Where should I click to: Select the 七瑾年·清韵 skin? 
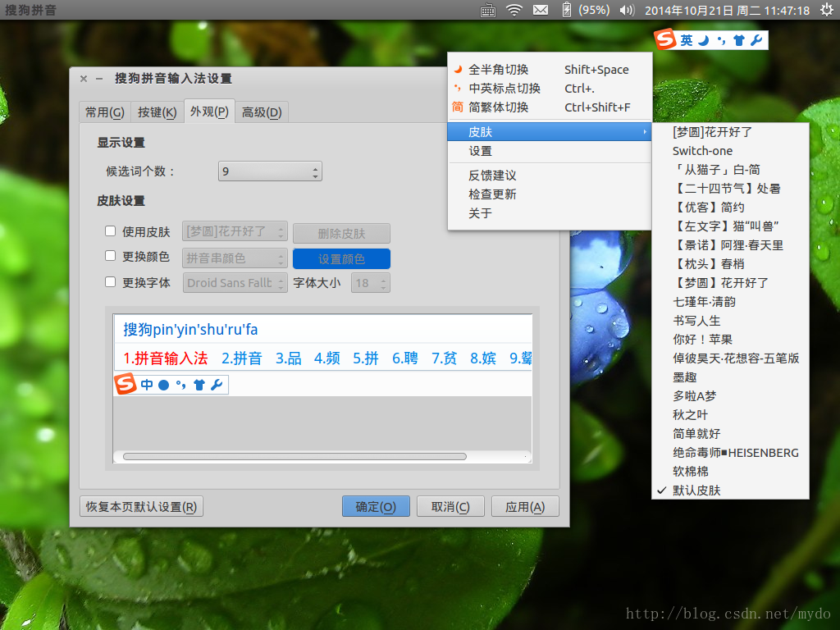[x=730, y=302]
